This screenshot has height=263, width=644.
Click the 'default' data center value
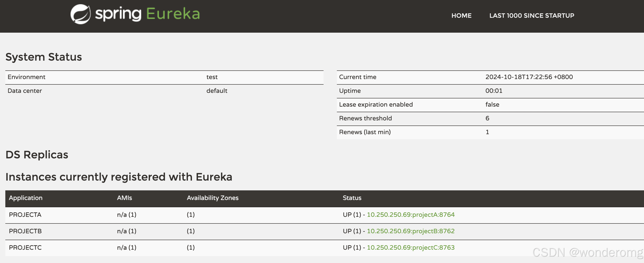pyautogui.click(x=217, y=91)
